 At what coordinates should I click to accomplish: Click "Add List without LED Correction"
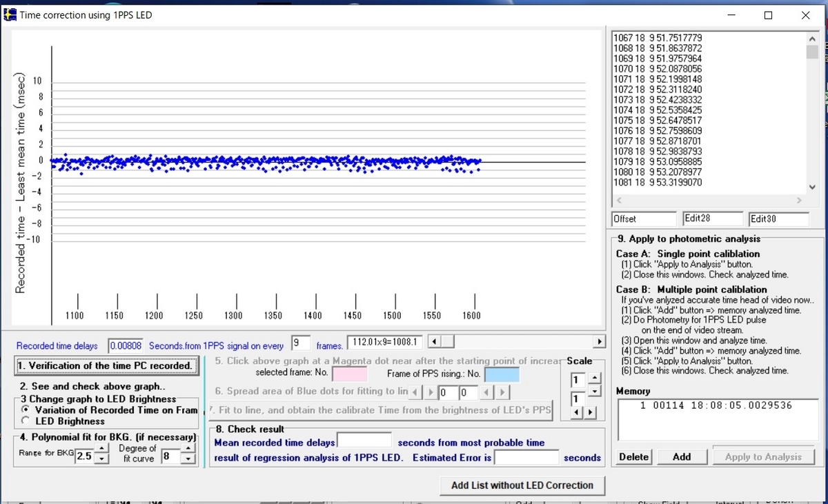pos(522,485)
